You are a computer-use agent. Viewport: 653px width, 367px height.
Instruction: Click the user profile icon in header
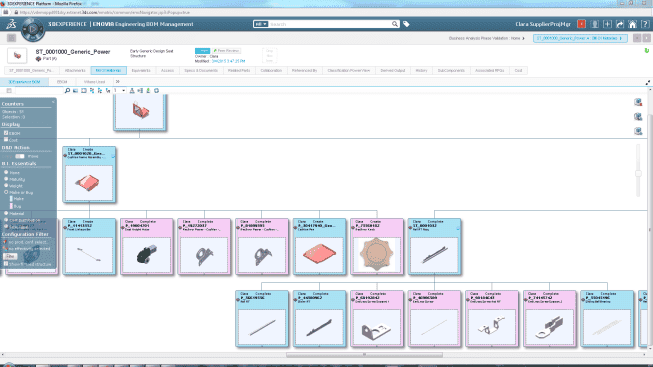tap(595, 24)
